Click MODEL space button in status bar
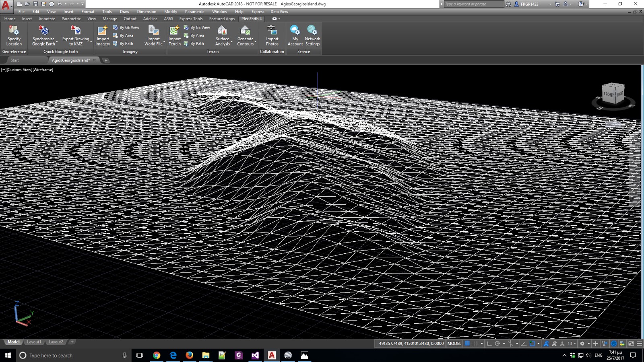Viewport: 644px width, 362px height. coord(454,343)
